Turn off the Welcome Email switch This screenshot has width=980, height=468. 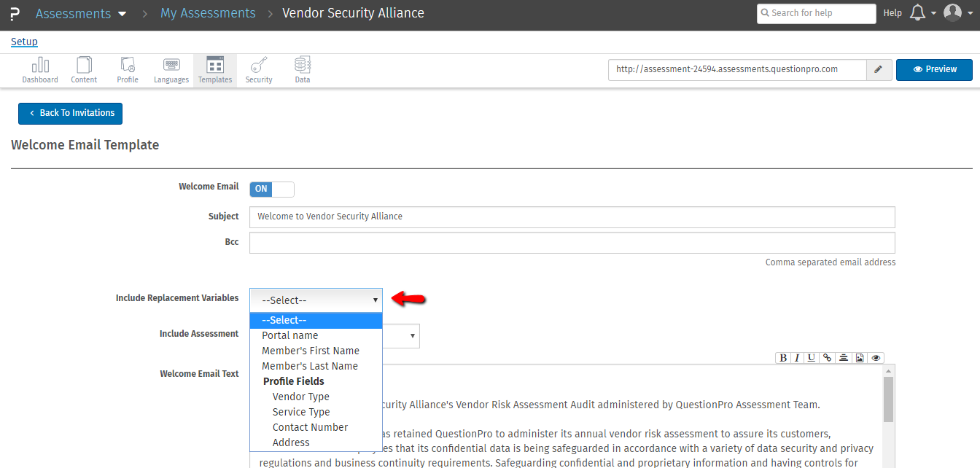pyautogui.click(x=272, y=190)
